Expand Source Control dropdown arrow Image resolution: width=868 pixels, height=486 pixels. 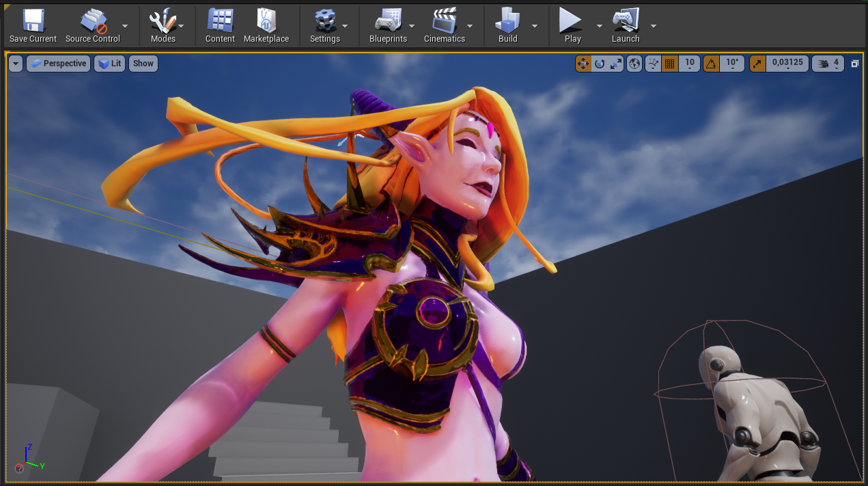tap(125, 26)
